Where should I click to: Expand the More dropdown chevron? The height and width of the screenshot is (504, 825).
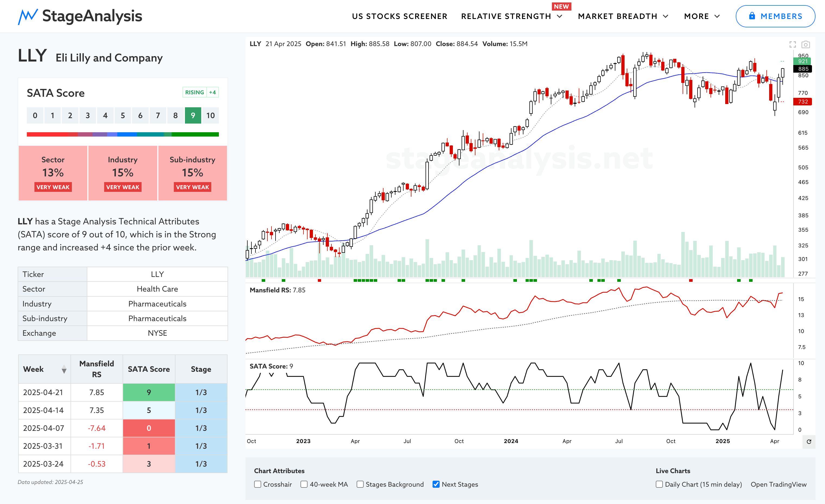tap(717, 16)
